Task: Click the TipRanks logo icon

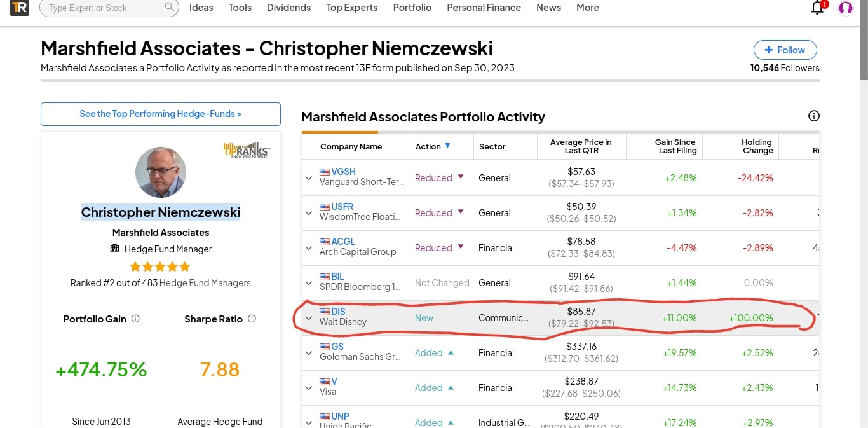Action: 20,8
